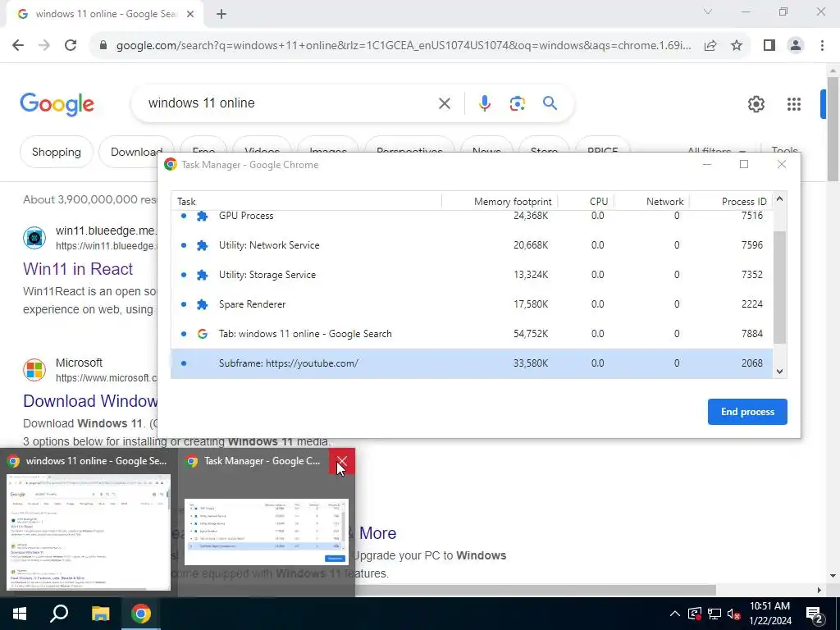840x630 pixels.
Task: Bookmark this page with the star icon
Action: [x=737, y=46]
